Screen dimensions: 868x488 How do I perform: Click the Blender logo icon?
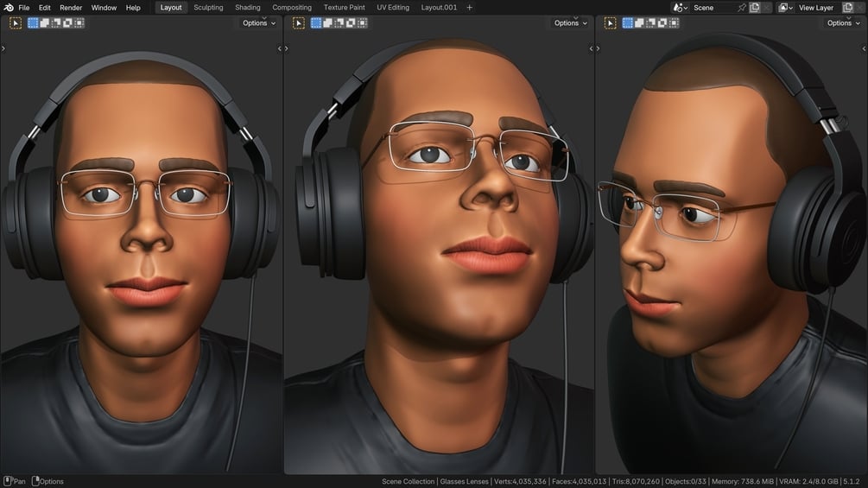(x=9, y=8)
